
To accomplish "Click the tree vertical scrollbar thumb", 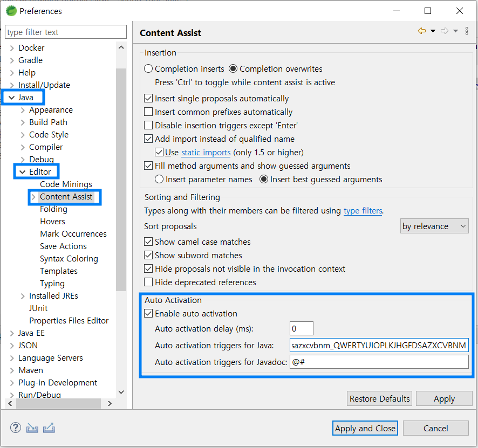I will 121,180.
